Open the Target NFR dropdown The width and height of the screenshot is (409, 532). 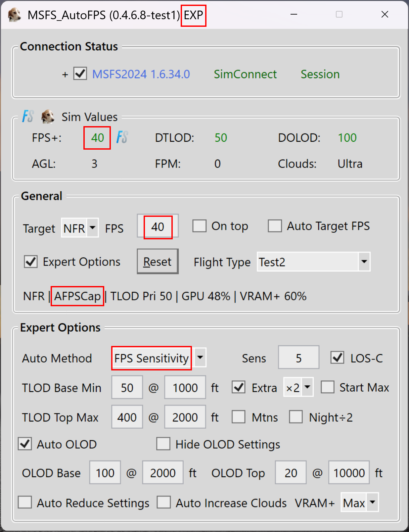click(x=80, y=228)
